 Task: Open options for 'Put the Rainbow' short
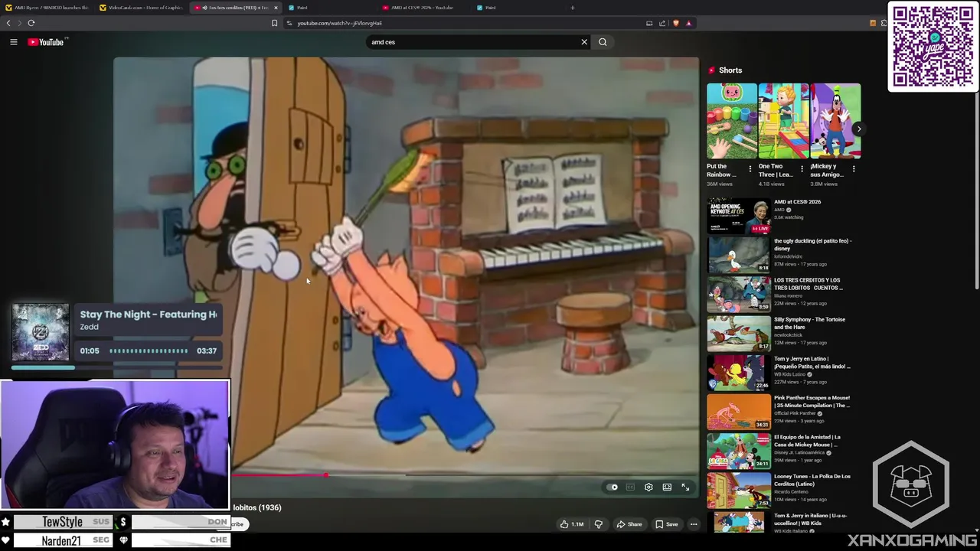(x=750, y=169)
